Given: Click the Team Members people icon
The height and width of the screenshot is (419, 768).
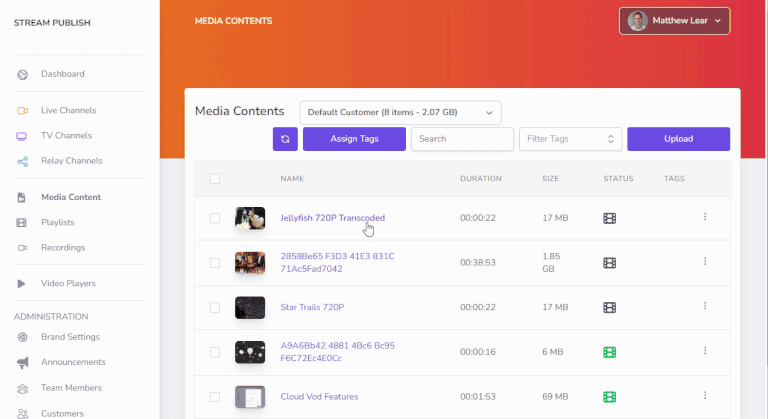Looking at the screenshot, I should tap(23, 389).
